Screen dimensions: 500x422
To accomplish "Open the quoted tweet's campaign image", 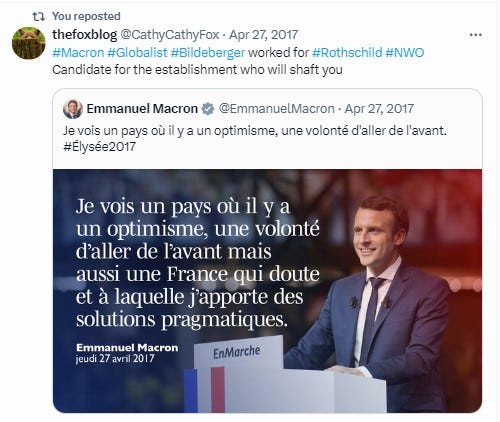I will [267, 291].
